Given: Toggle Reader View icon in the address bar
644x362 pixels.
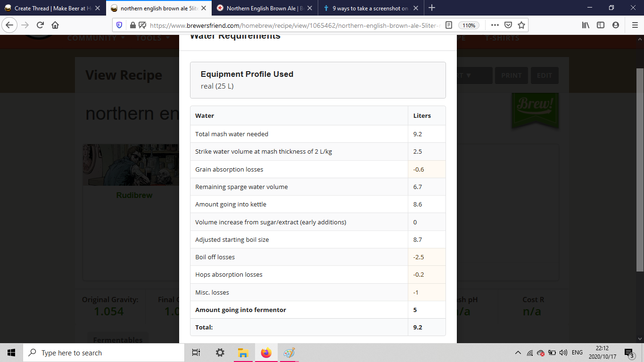Looking at the screenshot, I should point(449,25).
